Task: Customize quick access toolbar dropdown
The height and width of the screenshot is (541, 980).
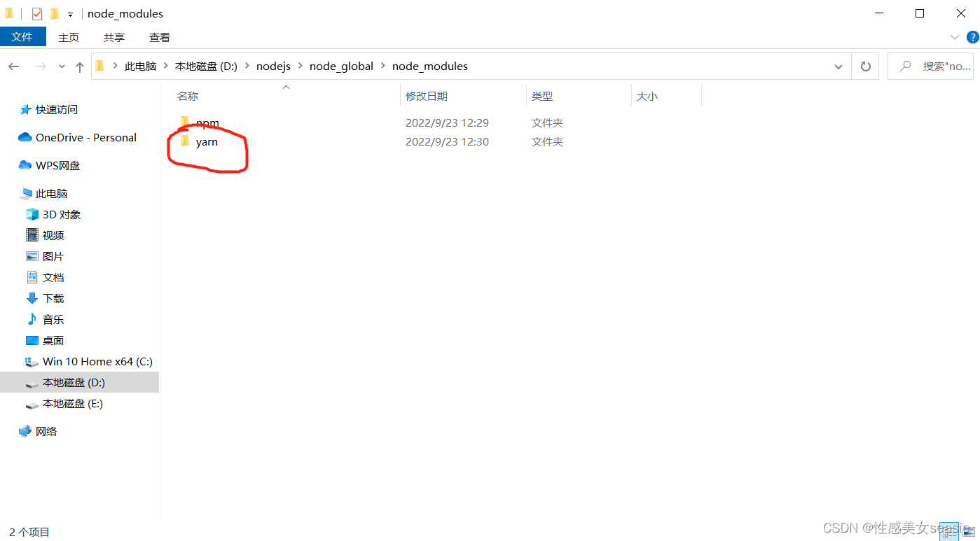Action: click(x=70, y=15)
